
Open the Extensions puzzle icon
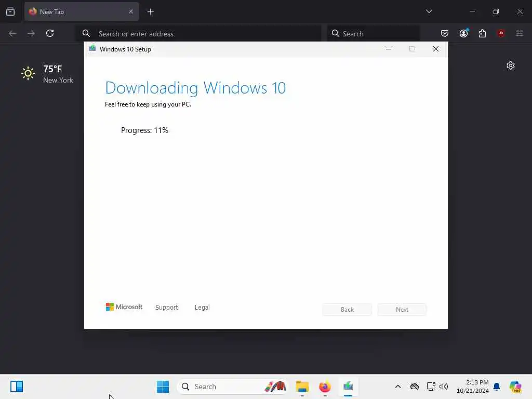point(482,33)
